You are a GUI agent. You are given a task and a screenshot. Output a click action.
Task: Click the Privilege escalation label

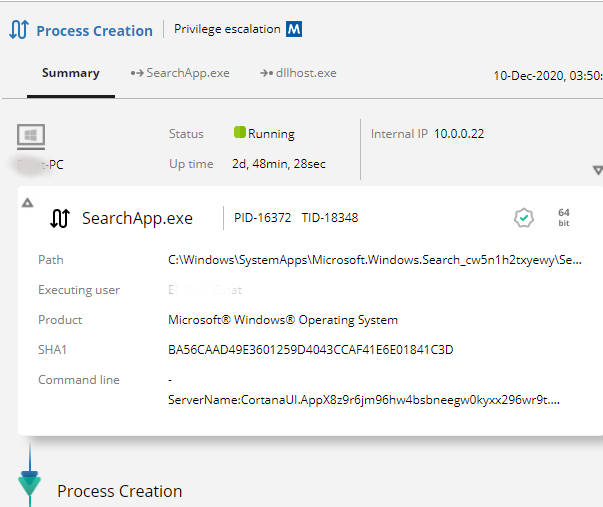[x=227, y=30]
